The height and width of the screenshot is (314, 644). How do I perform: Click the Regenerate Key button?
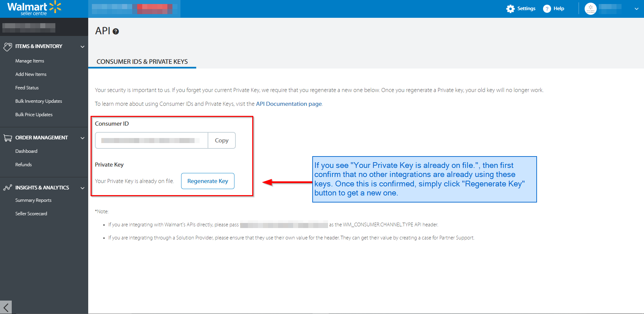pyautogui.click(x=208, y=181)
